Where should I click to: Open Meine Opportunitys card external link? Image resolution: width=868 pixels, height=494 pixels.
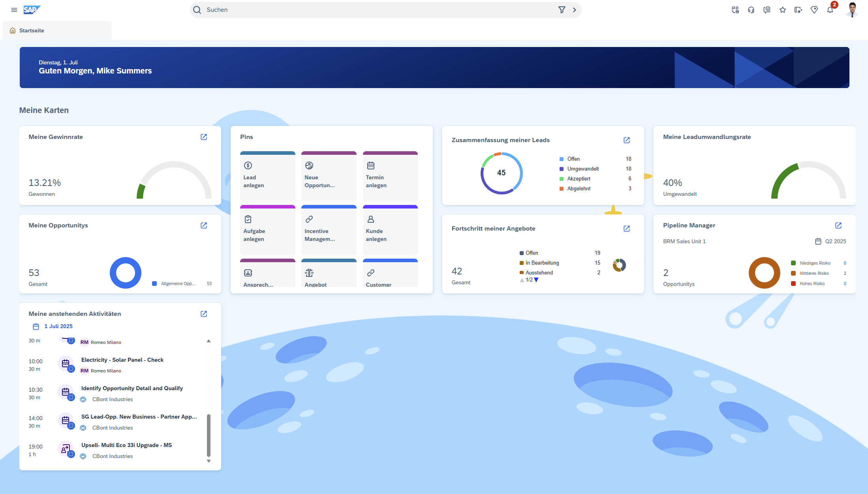click(204, 225)
